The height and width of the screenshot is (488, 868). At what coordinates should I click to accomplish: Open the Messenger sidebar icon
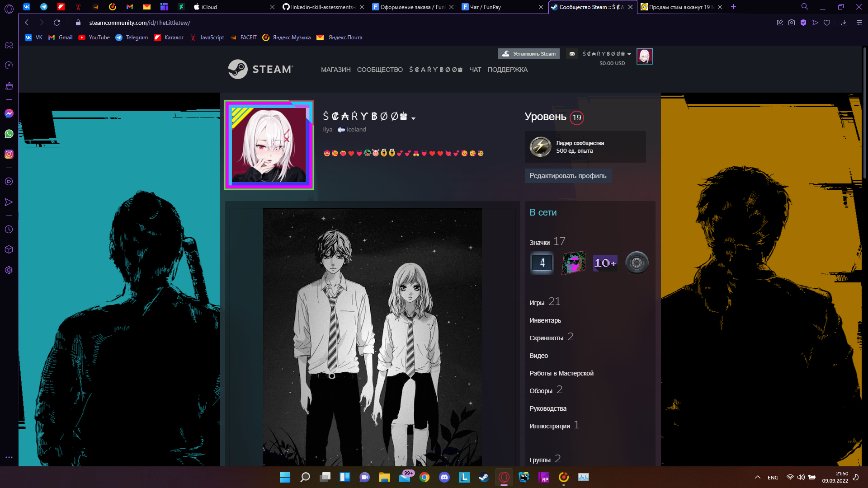9,113
